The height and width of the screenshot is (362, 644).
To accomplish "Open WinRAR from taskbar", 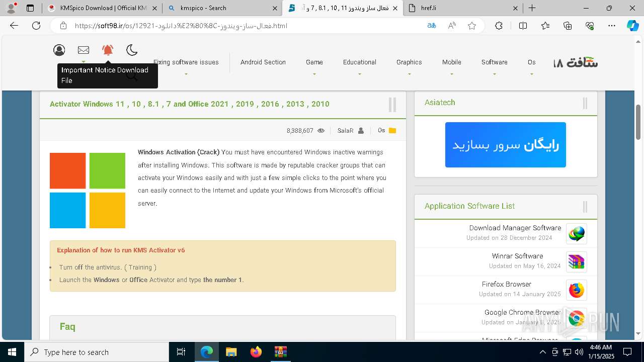I will (280, 352).
